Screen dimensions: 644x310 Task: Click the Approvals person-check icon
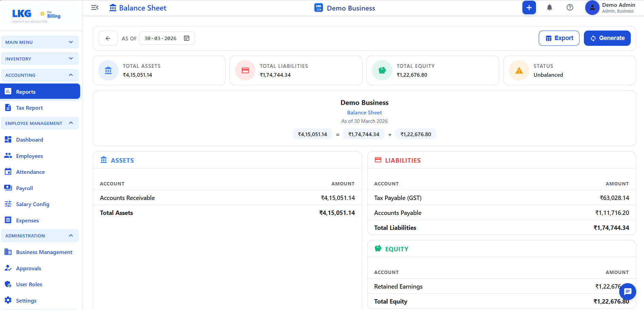8,268
